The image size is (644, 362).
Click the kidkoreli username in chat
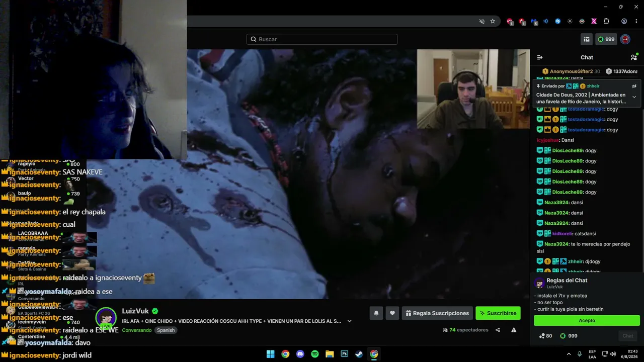click(563, 234)
